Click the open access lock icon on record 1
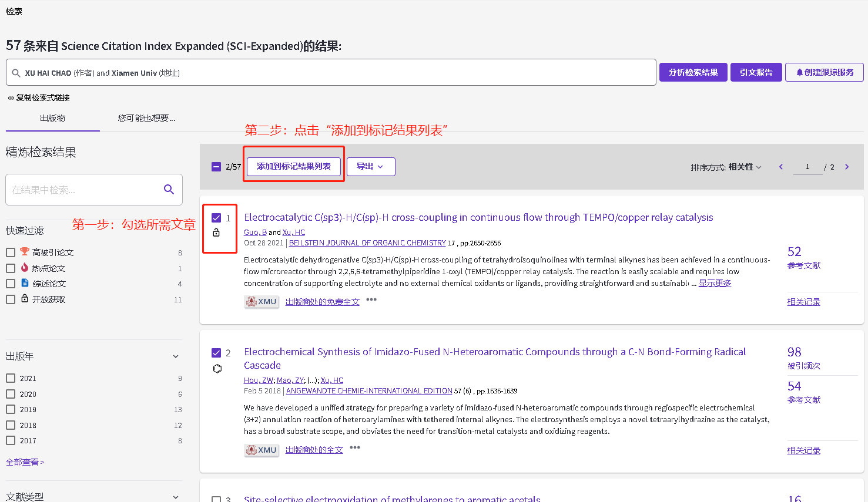The image size is (868, 502). (x=216, y=233)
